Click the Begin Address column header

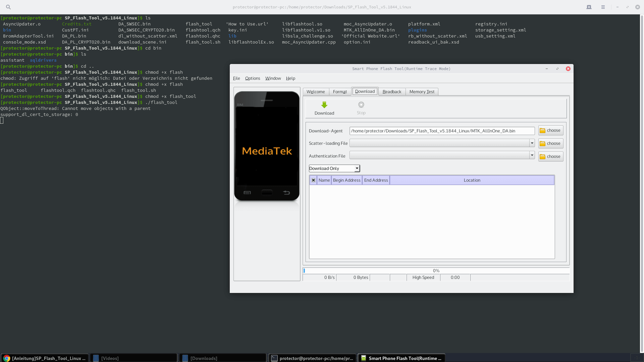point(347,180)
